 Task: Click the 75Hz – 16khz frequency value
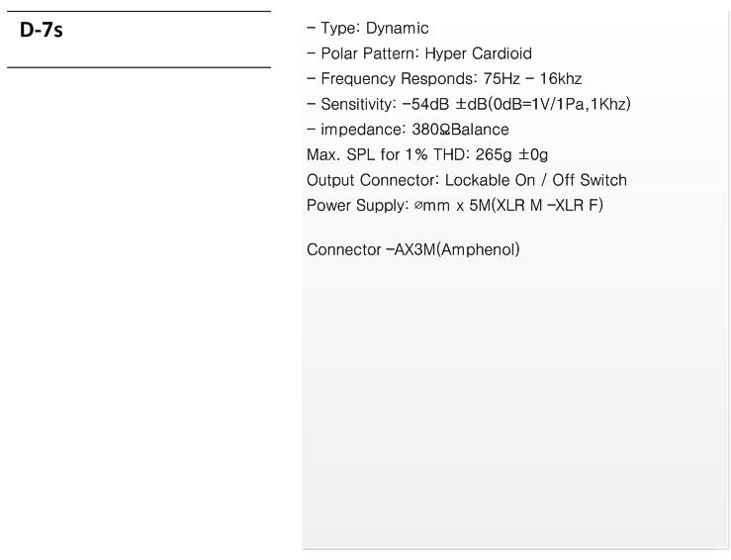(532, 79)
